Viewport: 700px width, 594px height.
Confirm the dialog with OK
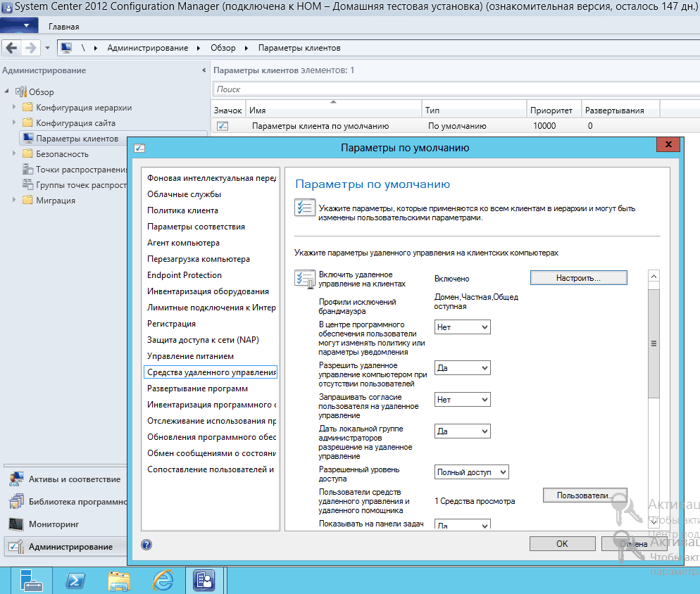point(562,543)
